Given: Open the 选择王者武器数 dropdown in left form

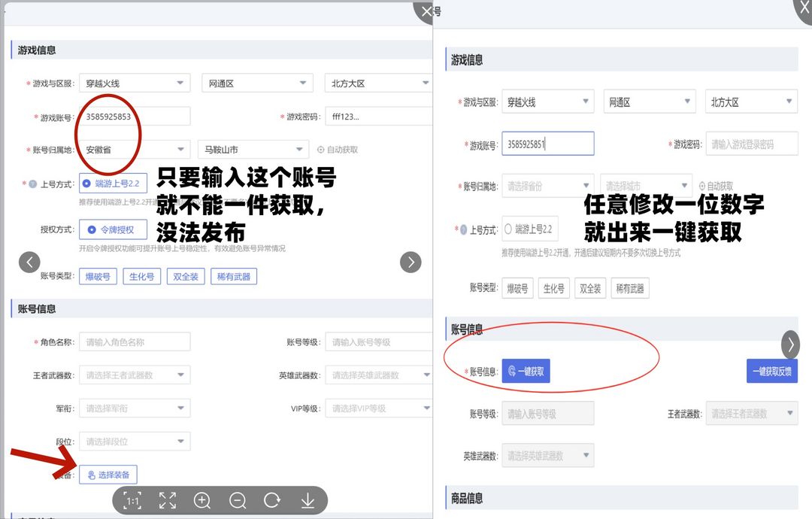Looking at the screenshot, I should (x=134, y=375).
